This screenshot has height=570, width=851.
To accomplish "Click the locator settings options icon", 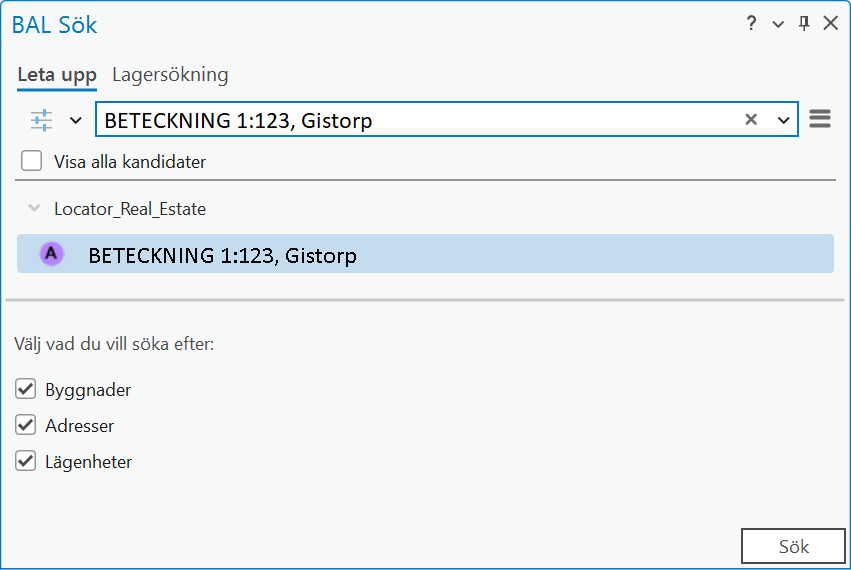I will (41, 120).
